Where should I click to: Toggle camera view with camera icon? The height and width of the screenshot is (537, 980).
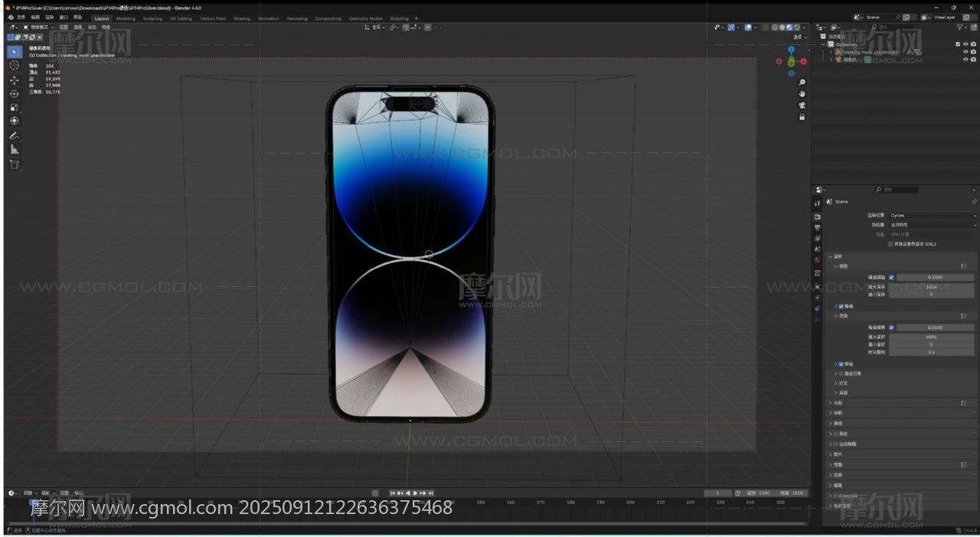[802, 106]
